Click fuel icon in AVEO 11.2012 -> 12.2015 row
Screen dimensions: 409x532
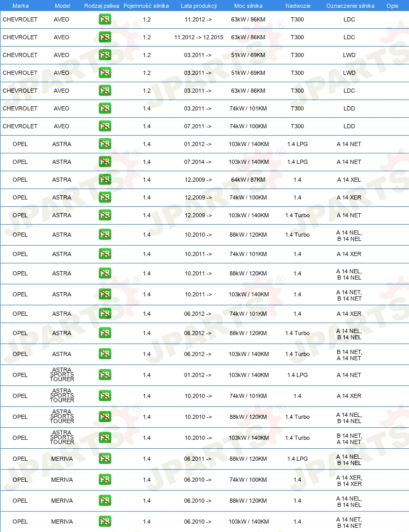(x=105, y=37)
